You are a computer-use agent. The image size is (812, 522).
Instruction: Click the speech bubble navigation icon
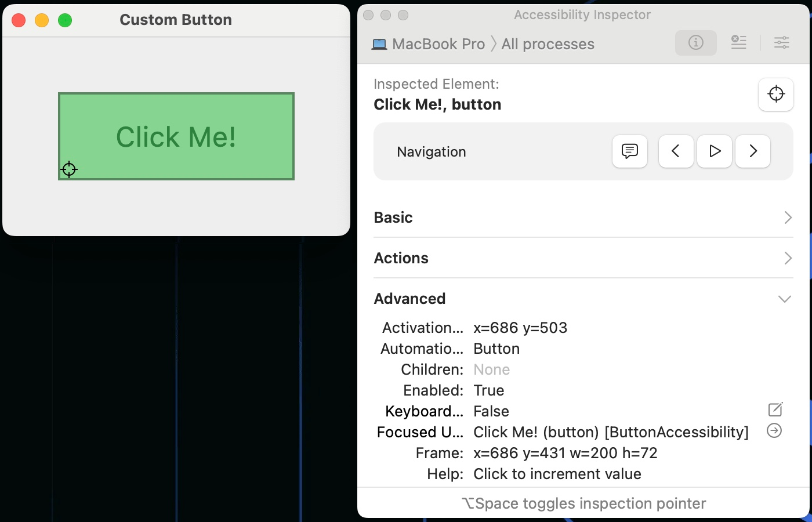[629, 151]
